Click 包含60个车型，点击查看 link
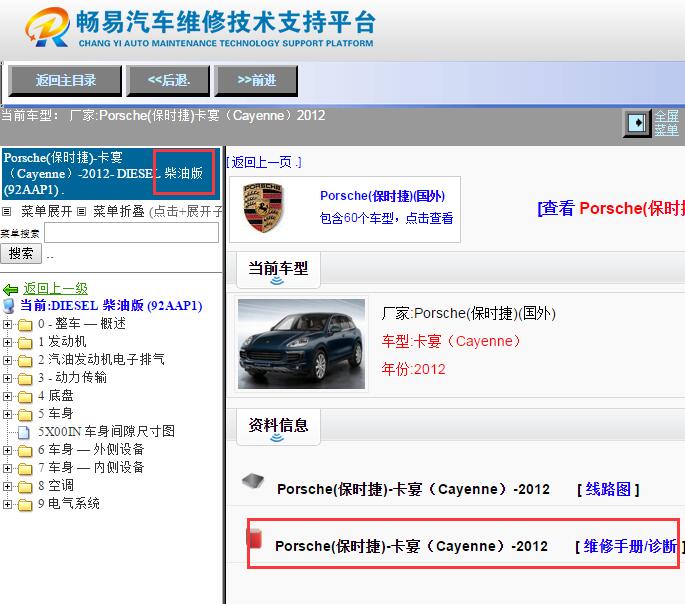This screenshot has width=685, height=604. pos(386,218)
